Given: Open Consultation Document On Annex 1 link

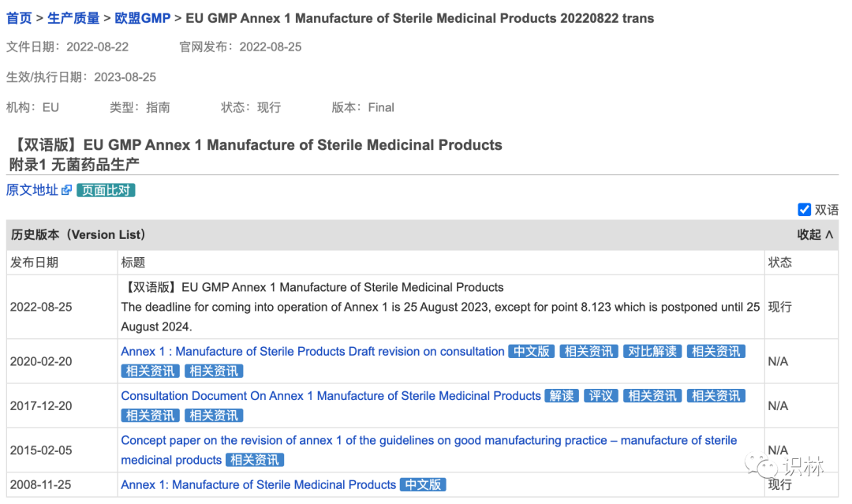Looking at the screenshot, I should (x=331, y=396).
